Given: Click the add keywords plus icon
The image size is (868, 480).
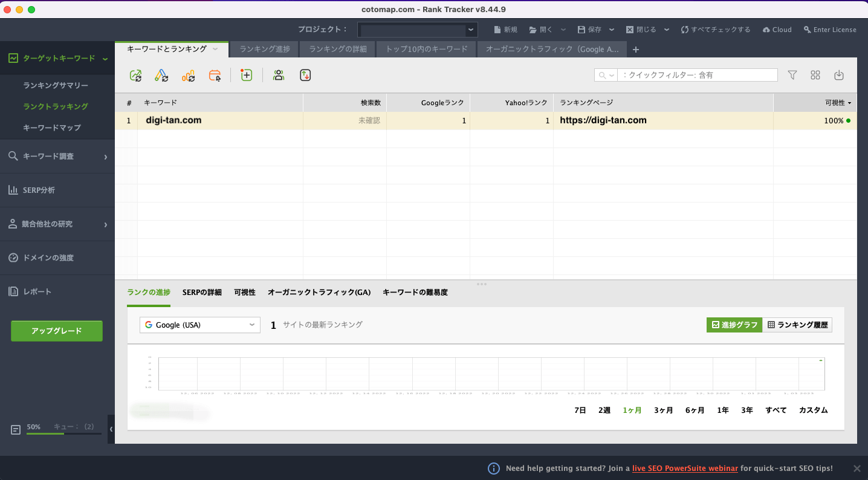Looking at the screenshot, I should click(x=246, y=75).
